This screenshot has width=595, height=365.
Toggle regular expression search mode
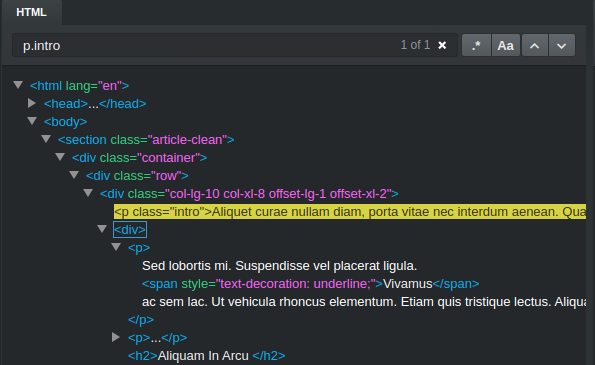tap(476, 46)
